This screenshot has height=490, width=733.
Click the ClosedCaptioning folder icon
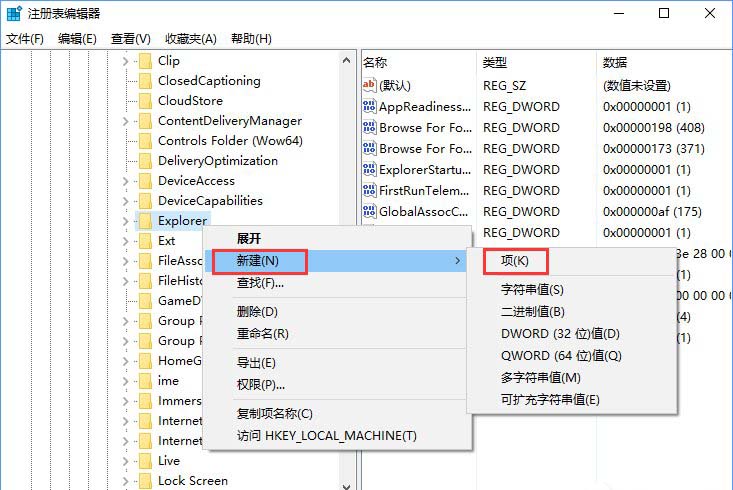pos(146,81)
